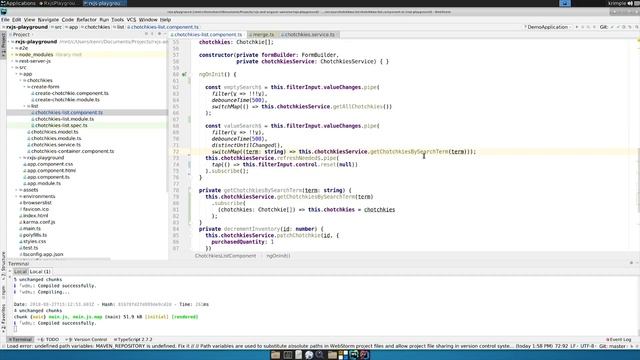Click the src breadcrumb in navigation bar
The image size is (640, 360).
pos(58,27)
